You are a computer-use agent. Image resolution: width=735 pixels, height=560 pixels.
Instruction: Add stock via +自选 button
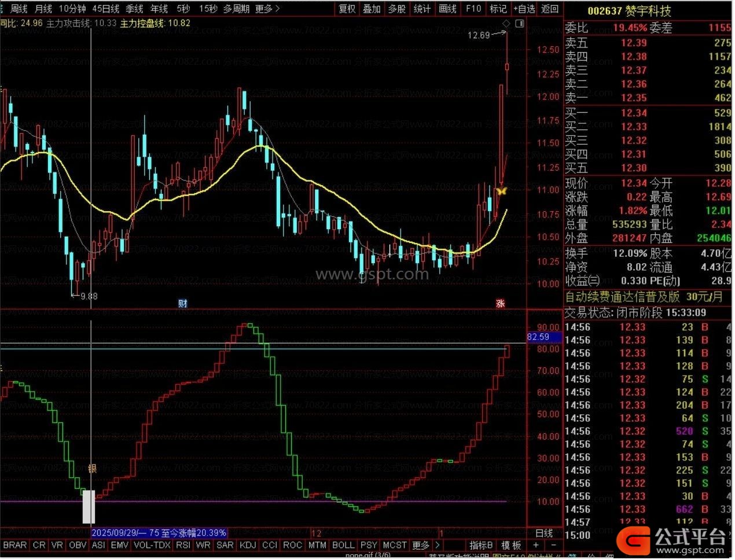pos(524,9)
